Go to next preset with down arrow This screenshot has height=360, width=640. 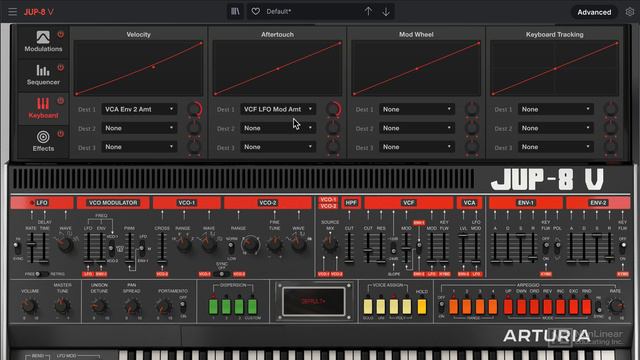click(386, 11)
